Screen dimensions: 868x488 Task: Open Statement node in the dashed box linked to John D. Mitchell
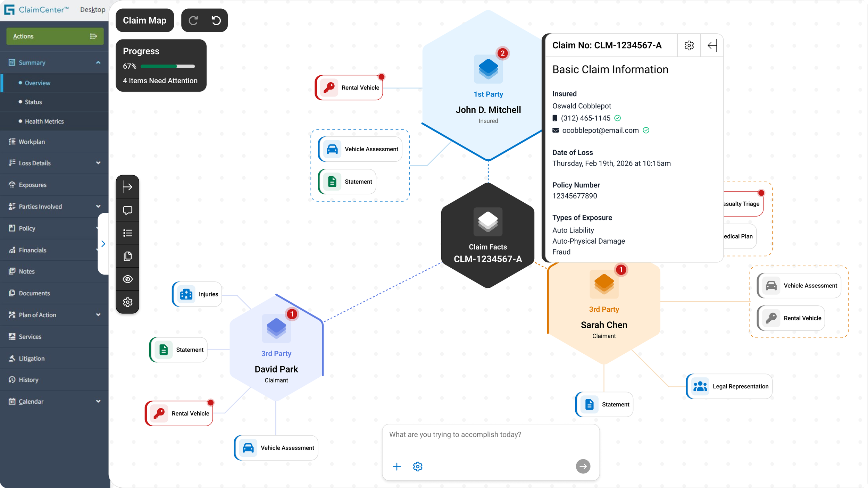[x=347, y=182]
